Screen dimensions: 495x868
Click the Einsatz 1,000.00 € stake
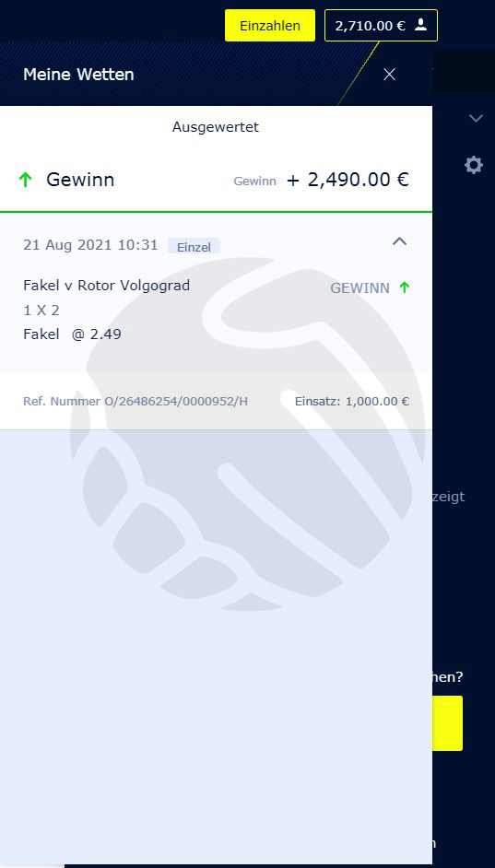pyautogui.click(x=352, y=402)
